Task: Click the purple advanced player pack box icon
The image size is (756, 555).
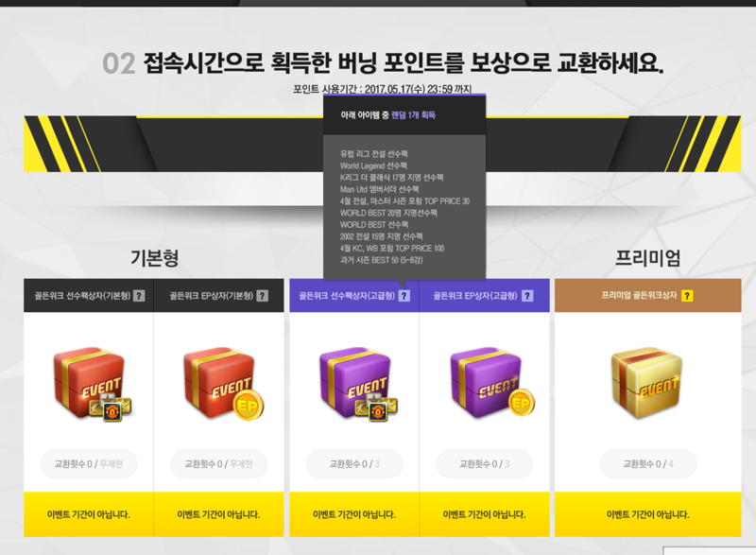Action: coord(358,384)
